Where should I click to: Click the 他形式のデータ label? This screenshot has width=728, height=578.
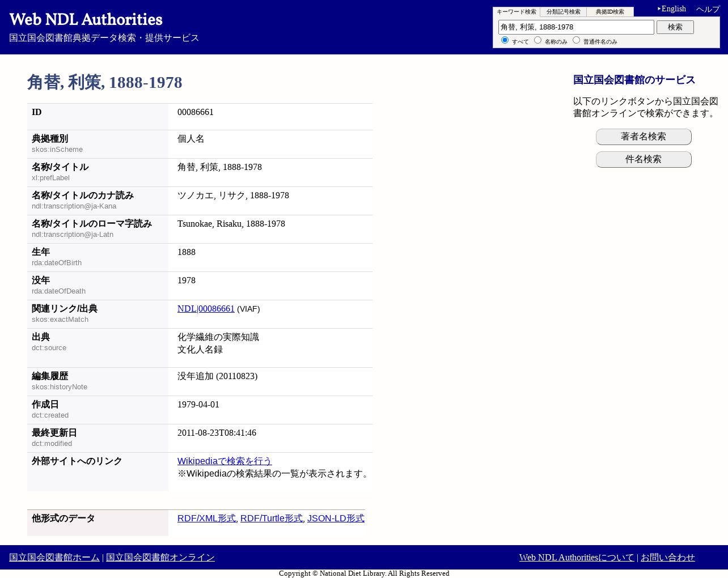(64, 518)
